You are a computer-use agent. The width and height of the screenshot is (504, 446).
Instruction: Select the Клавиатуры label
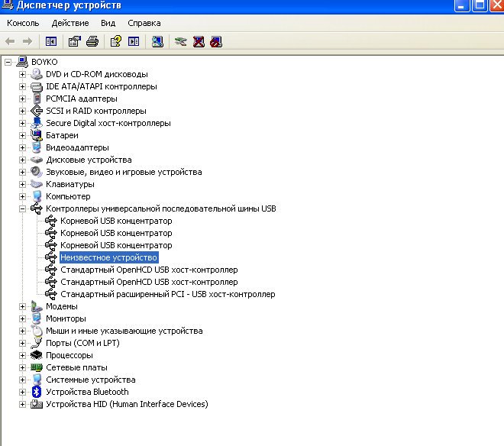click(x=70, y=184)
